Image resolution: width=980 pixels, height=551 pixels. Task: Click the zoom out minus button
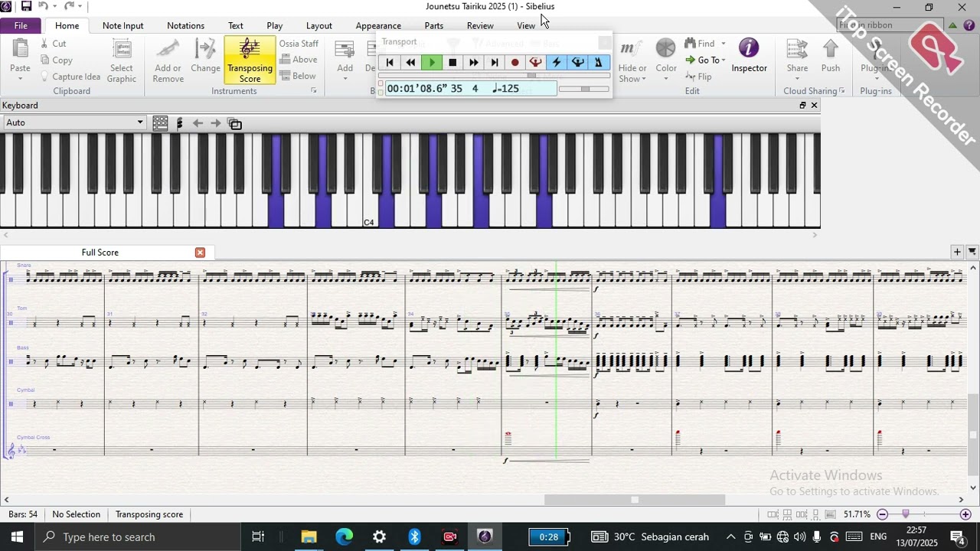(x=883, y=515)
